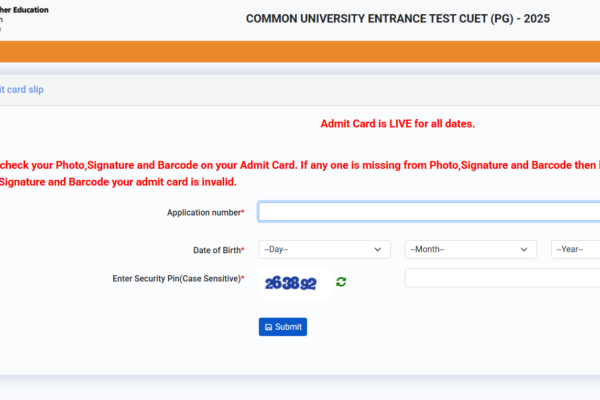This screenshot has width=600, height=400.
Task: Click the CUET (PG) - 2025 page heading
Action: point(398,18)
